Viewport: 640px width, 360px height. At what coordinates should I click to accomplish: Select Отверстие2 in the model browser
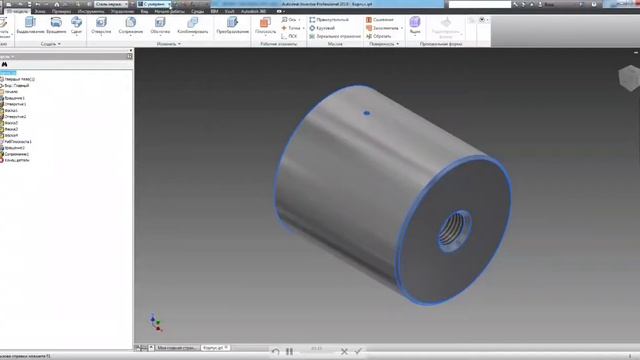pos(15,117)
